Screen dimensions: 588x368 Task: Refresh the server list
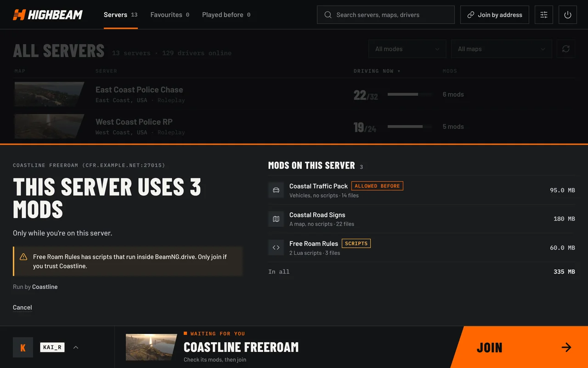tap(566, 49)
